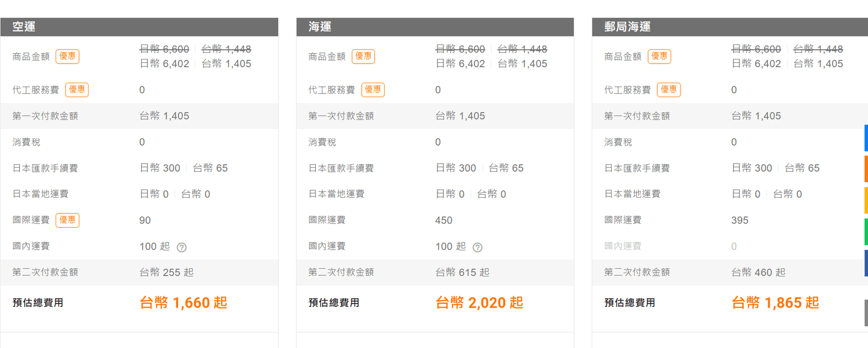Viewport: 868px width, 348px height.
Task: Select the 海運 shipping header
Action: tap(435, 27)
